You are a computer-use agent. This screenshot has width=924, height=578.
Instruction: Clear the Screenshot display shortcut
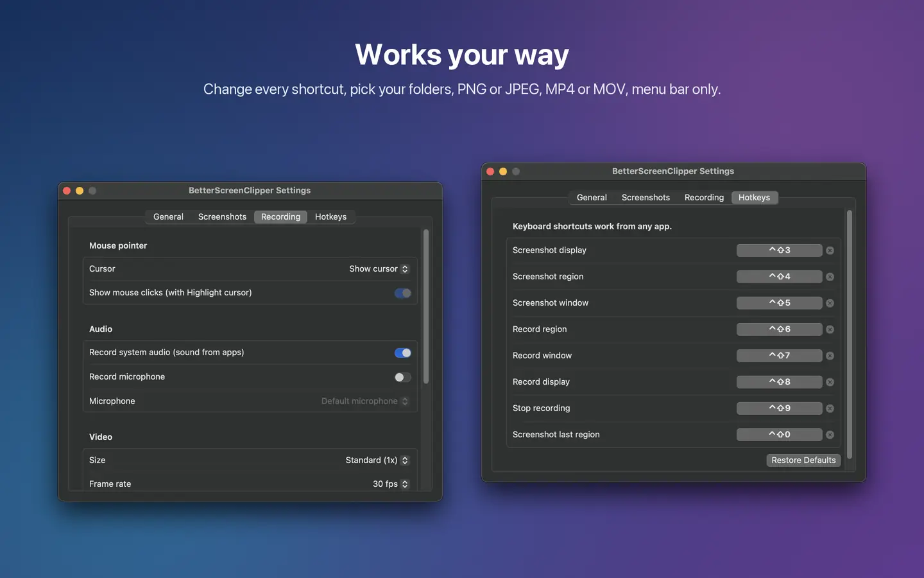830,250
